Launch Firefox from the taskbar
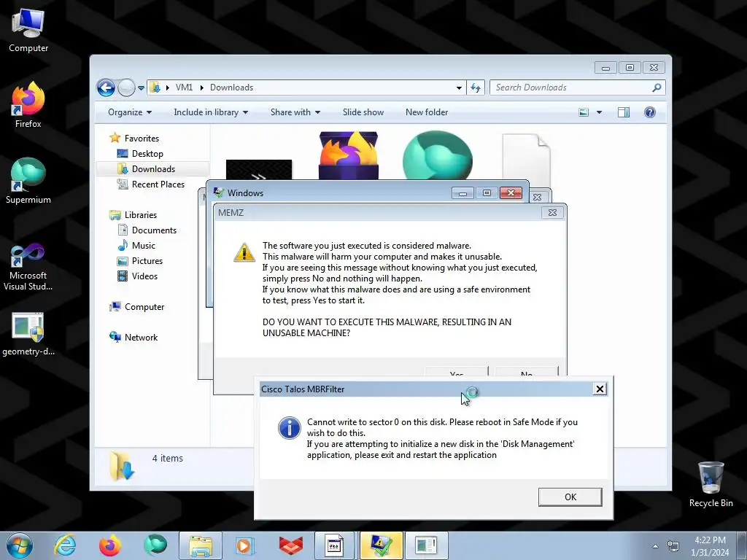This screenshot has width=747, height=560. point(110,545)
